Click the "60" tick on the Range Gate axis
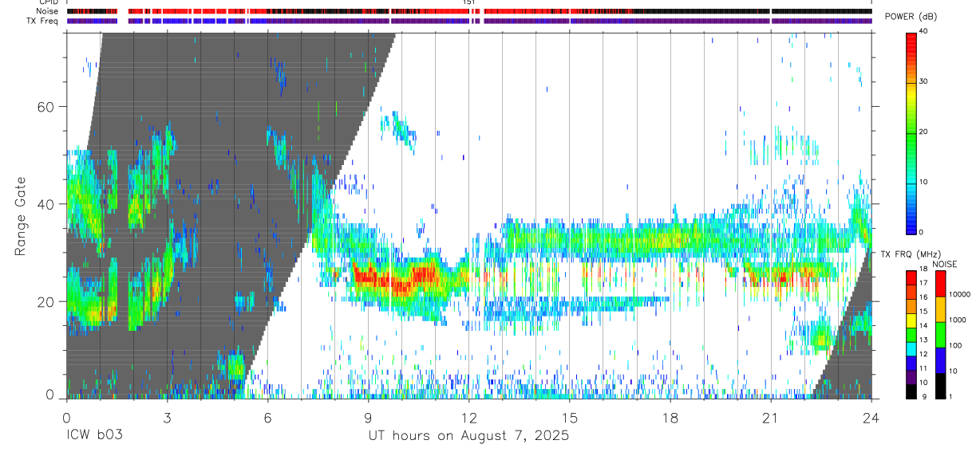Viewport: 980px width, 452px height. pos(45,107)
